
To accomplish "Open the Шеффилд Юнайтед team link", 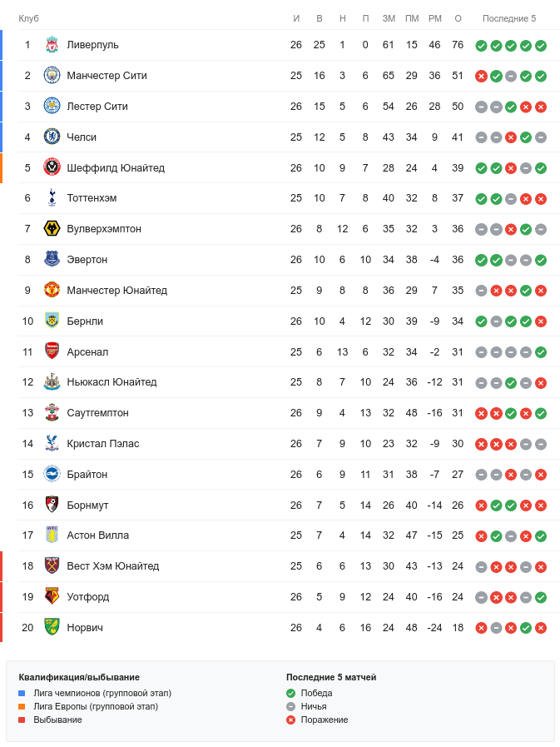I will coord(116,168).
